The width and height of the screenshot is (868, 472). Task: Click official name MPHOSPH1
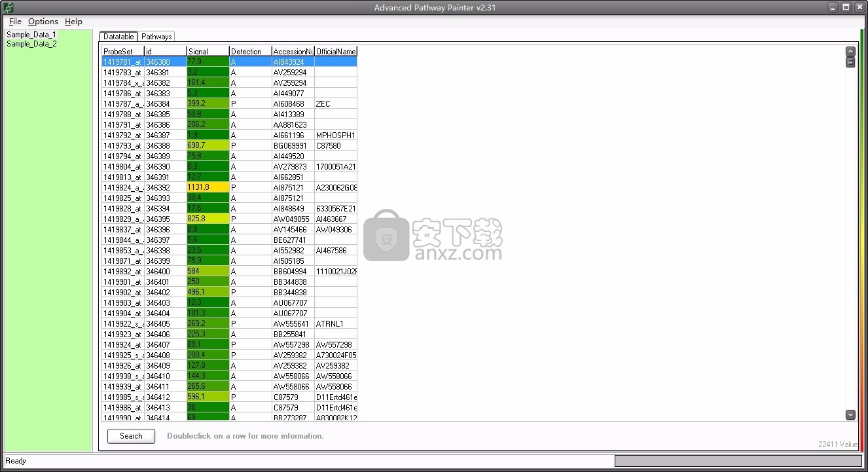[336, 135]
